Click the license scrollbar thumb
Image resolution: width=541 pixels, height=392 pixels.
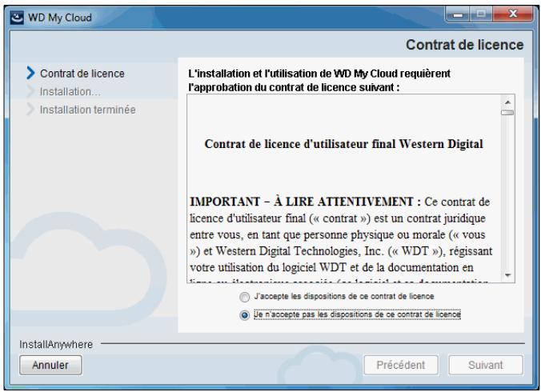[x=507, y=112]
